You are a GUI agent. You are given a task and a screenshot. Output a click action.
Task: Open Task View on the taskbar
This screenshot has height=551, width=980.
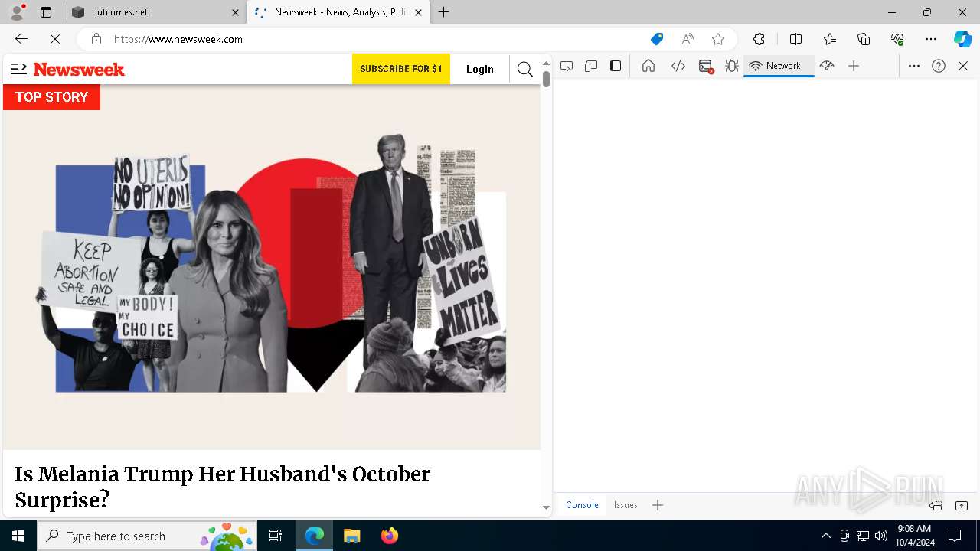click(x=276, y=536)
